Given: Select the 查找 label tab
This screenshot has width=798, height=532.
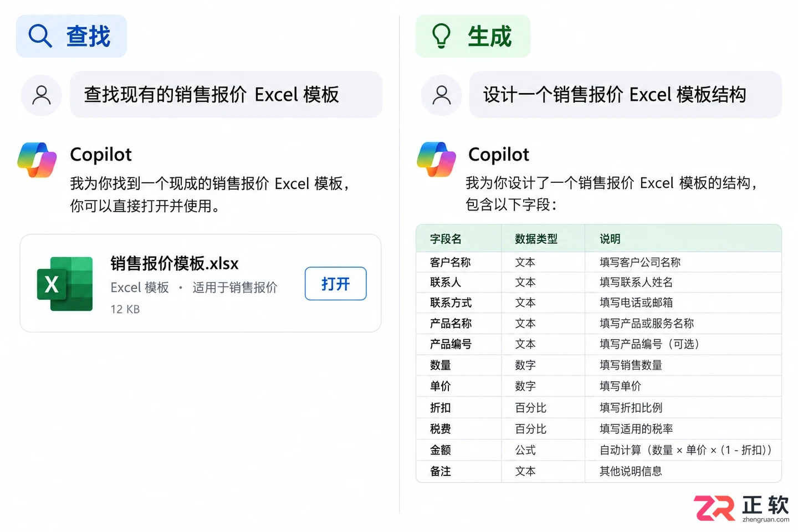Looking at the screenshot, I should (71, 37).
